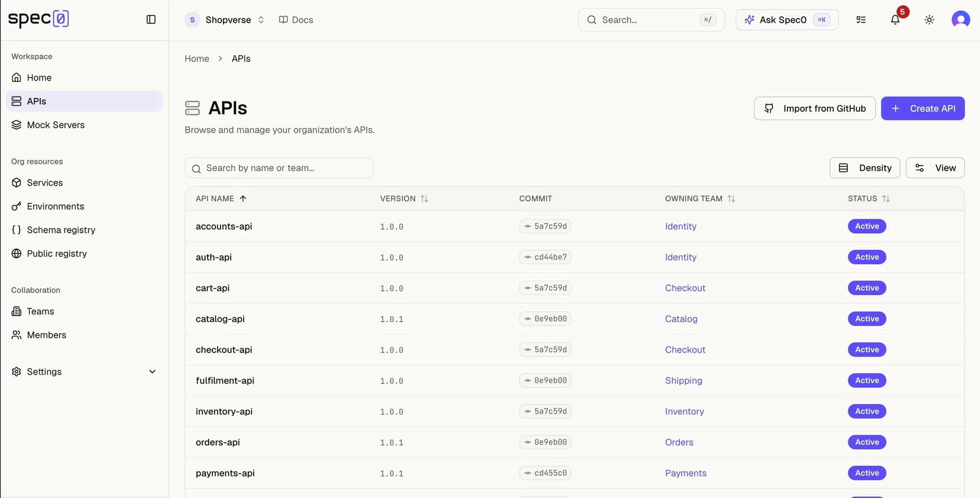
Task: Open the orders-api row
Action: tap(574, 442)
